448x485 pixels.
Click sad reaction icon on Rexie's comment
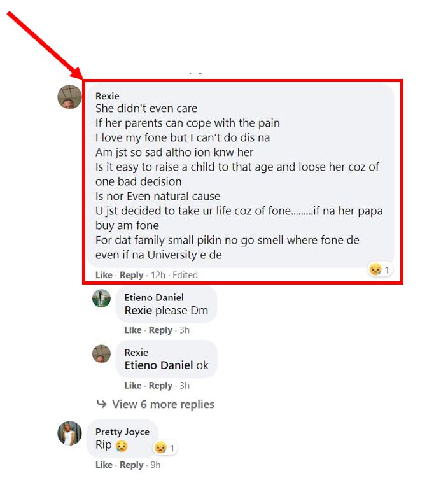[376, 270]
